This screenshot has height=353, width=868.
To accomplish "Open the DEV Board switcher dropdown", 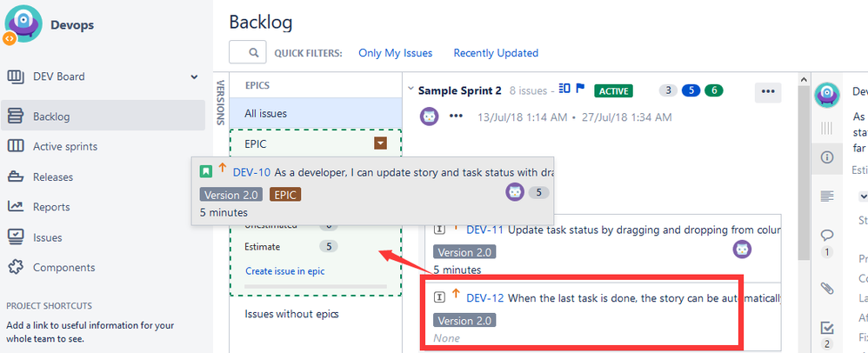I will click(x=194, y=77).
